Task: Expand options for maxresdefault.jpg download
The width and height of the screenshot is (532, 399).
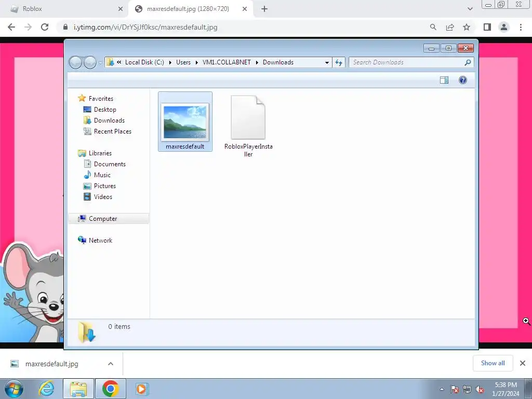Action: (x=111, y=364)
